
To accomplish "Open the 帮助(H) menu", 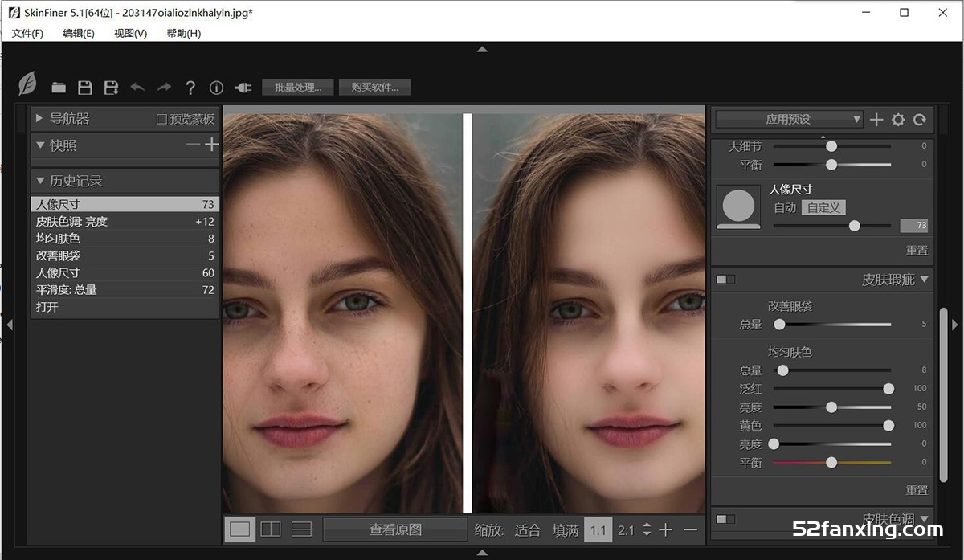I will tap(184, 33).
